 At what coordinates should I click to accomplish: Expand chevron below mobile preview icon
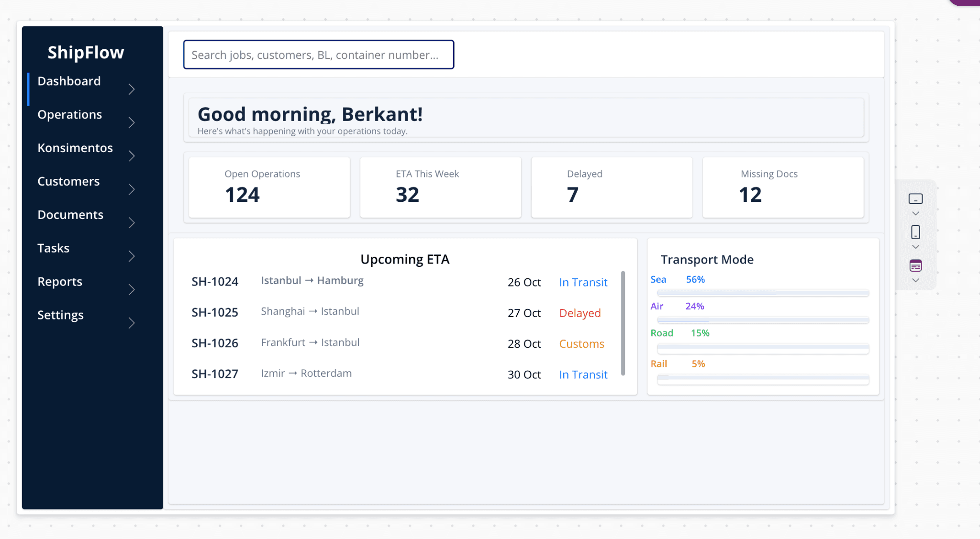pyautogui.click(x=915, y=247)
